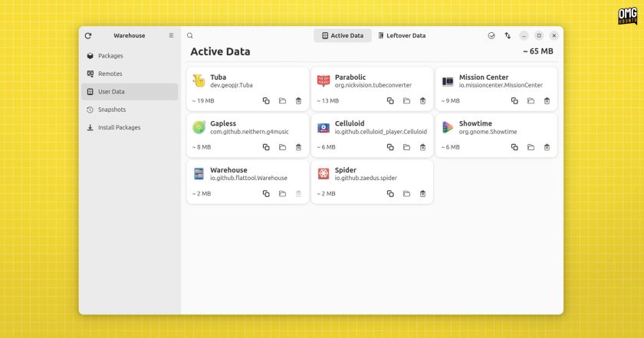Click the Showtime app icon

[448, 127]
